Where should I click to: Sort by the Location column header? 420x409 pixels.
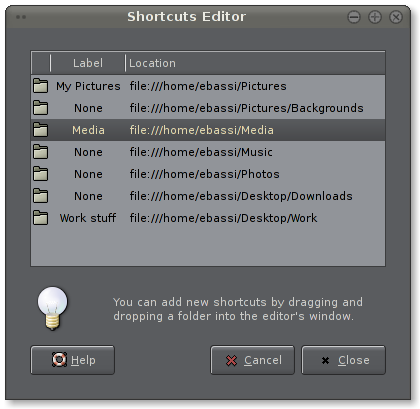(x=255, y=63)
